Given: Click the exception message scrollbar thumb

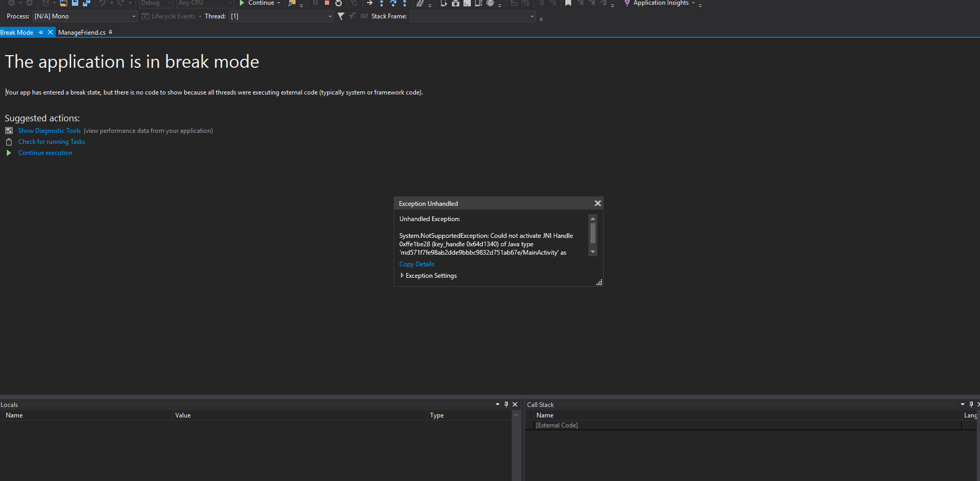Looking at the screenshot, I should point(593,233).
